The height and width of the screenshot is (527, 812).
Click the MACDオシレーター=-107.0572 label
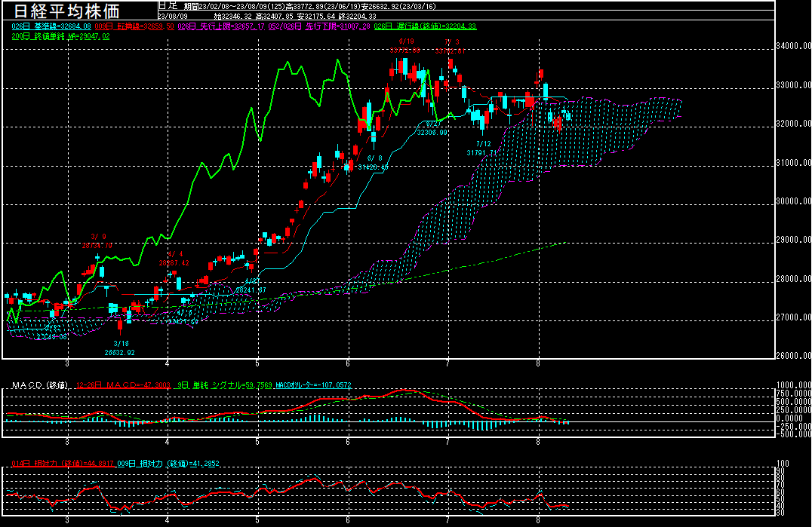tap(313, 385)
